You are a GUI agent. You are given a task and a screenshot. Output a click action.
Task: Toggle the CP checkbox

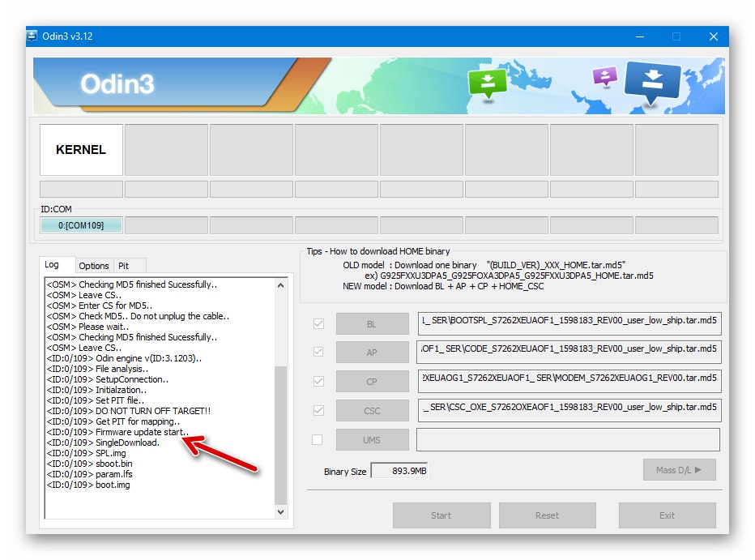(318, 382)
